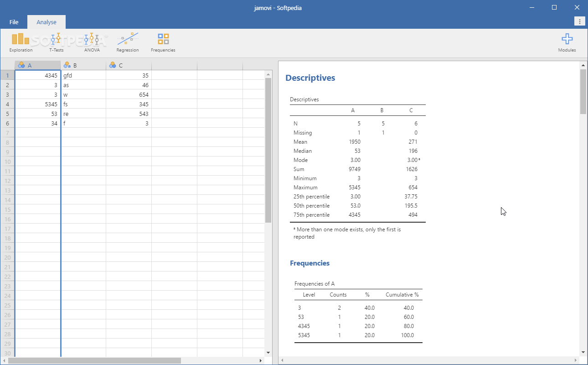
Task: Select column B header
Action: (x=83, y=65)
